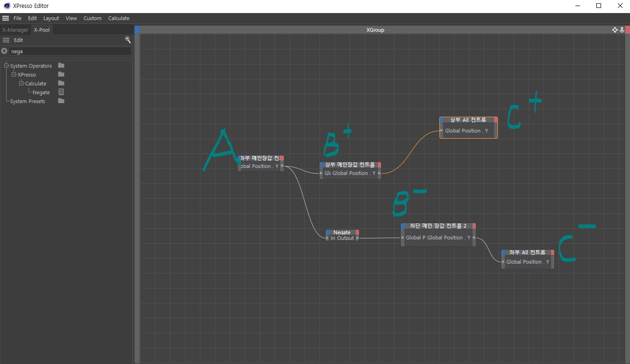
Task: Select the Negate node title
Action: coord(342,232)
